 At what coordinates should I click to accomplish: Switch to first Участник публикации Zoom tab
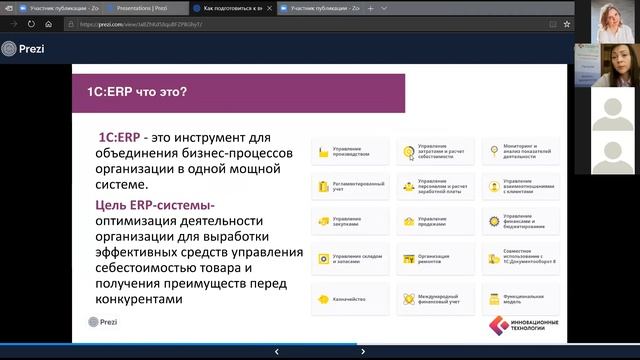point(59,8)
